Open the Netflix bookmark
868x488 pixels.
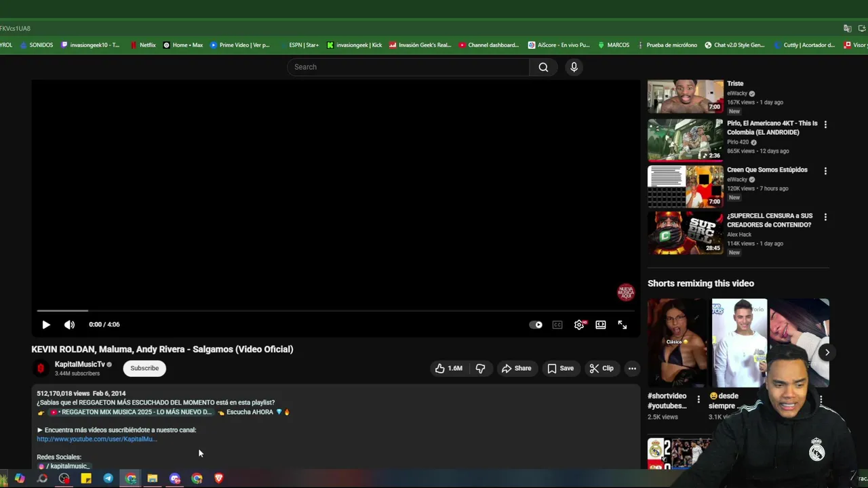pos(143,45)
